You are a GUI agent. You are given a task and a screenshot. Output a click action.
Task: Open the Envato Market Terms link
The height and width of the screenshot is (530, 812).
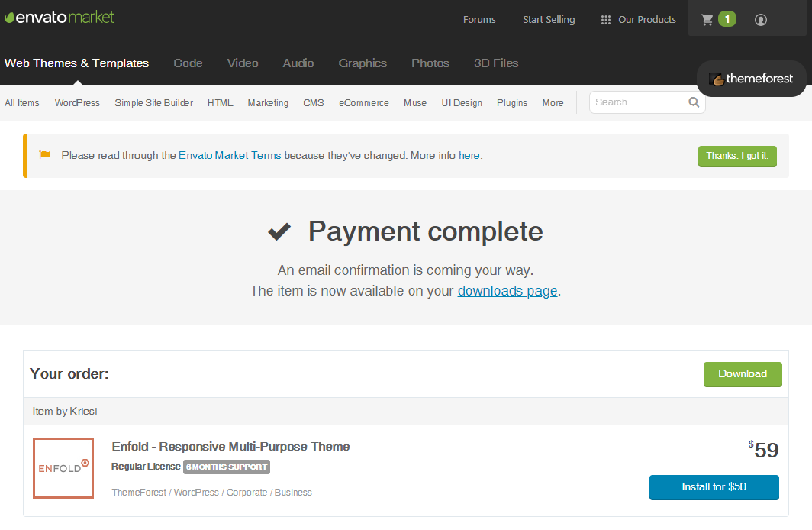(x=230, y=156)
